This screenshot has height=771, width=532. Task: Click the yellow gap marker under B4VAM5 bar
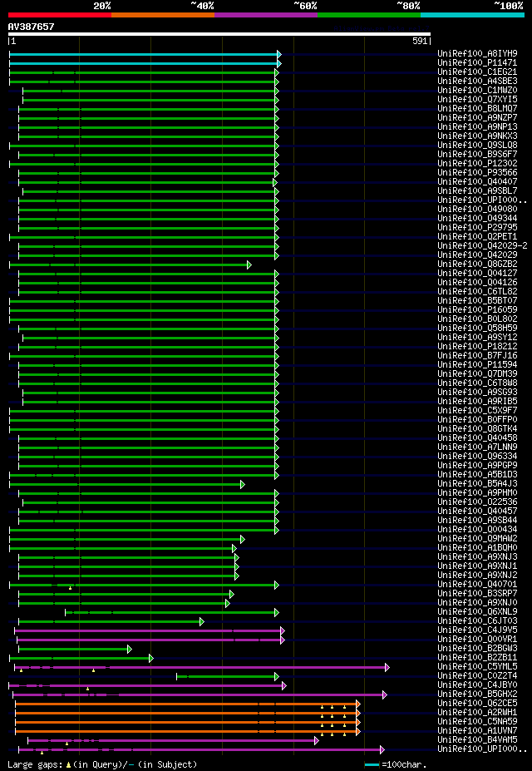tap(66, 744)
